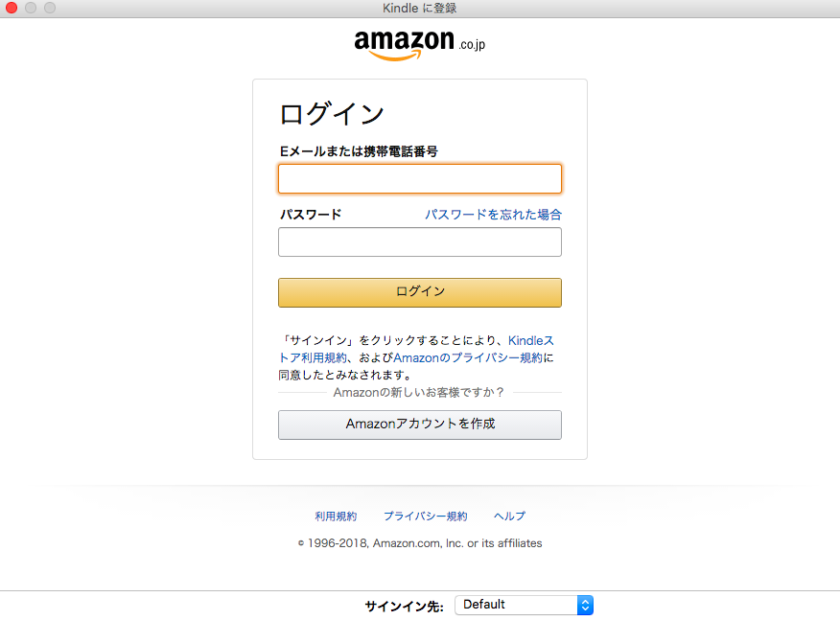Click the Amazonの新しいお客様ですか？ divider text

[419, 393]
